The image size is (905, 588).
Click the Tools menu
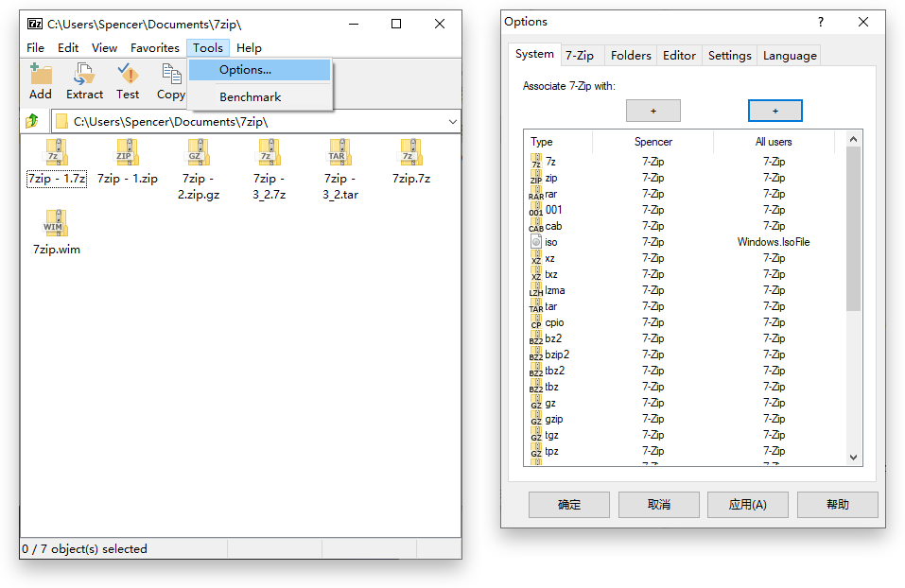[x=208, y=48]
